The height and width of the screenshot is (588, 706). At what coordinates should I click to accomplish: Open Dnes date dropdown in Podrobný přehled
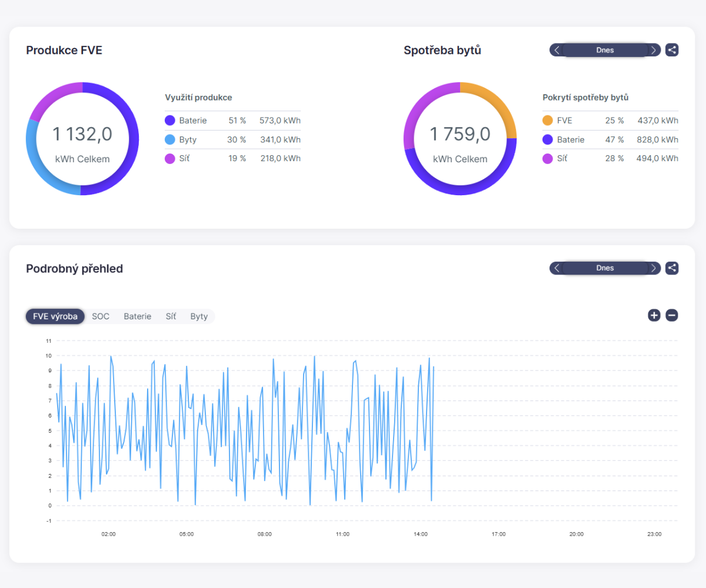tap(605, 268)
